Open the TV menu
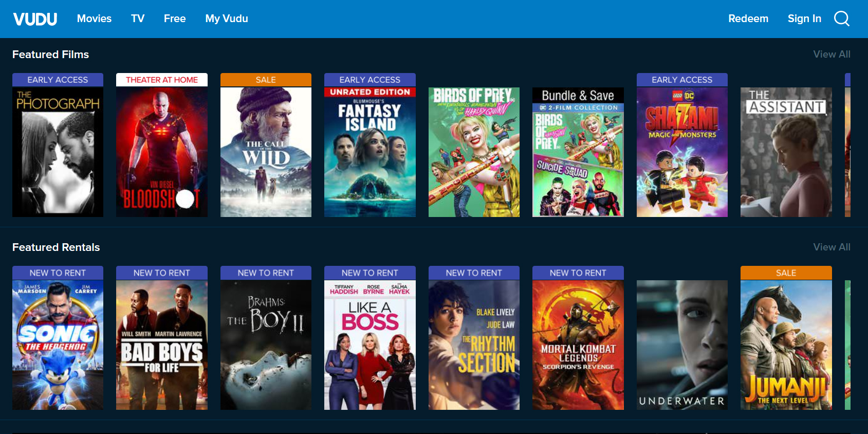The height and width of the screenshot is (434, 868). pos(138,19)
